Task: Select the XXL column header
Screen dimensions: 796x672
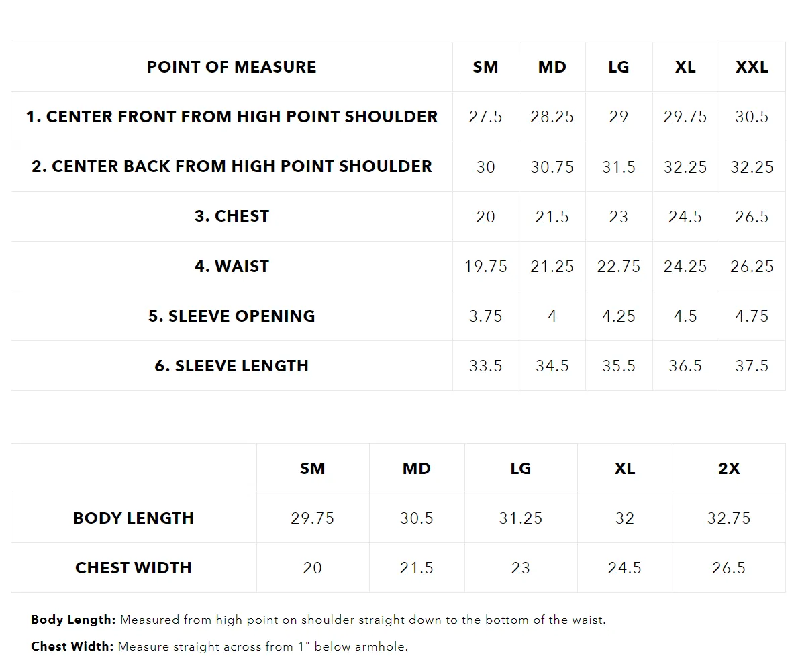Action: click(x=752, y=67)
